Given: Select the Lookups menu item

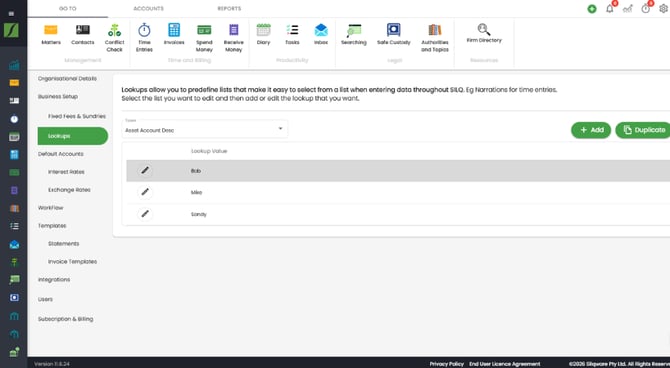Looking at the screenshot, I should (73, 136).
